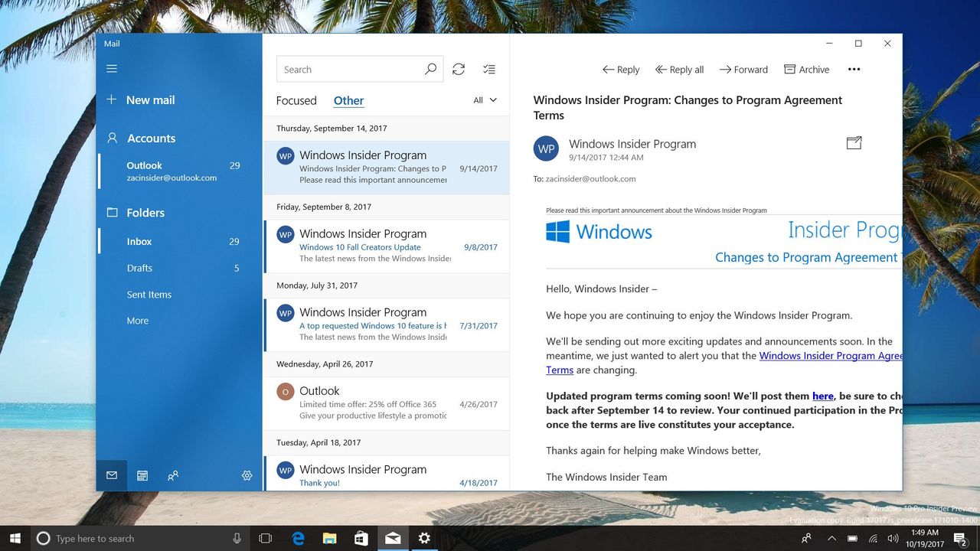Switch to Calendar from the bottom bar
The image size is (980, 551).
pyautogui.click(x=142, y=475)
